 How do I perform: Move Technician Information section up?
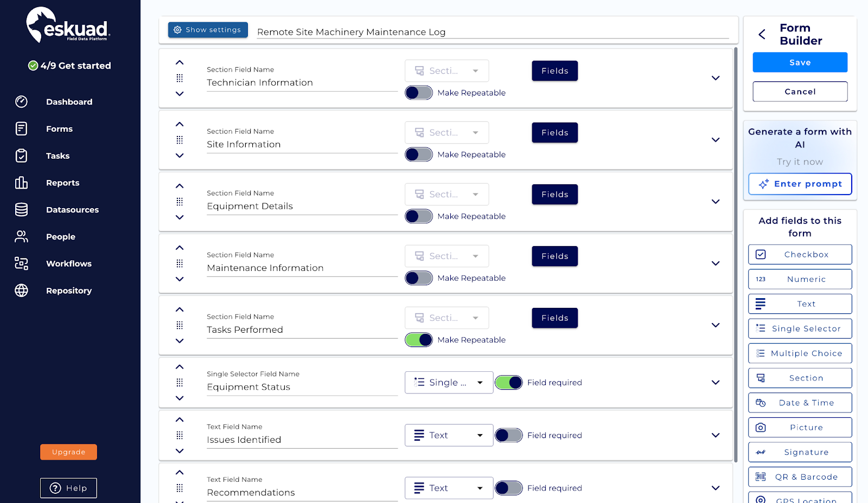[x=180, y=63]
